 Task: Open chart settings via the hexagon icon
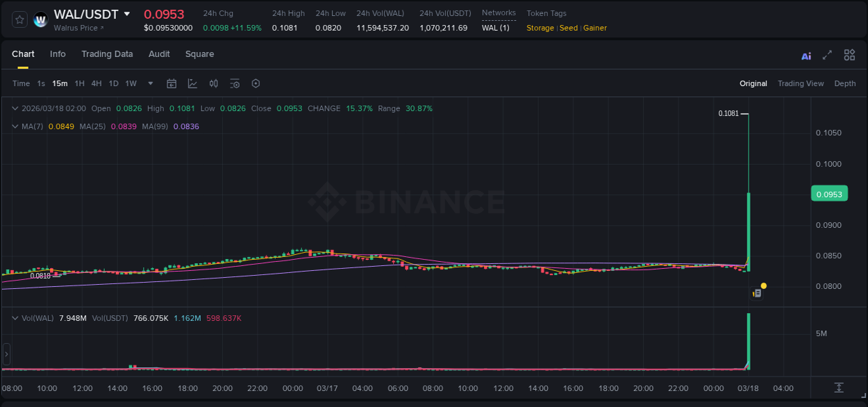tap(256, 83)
